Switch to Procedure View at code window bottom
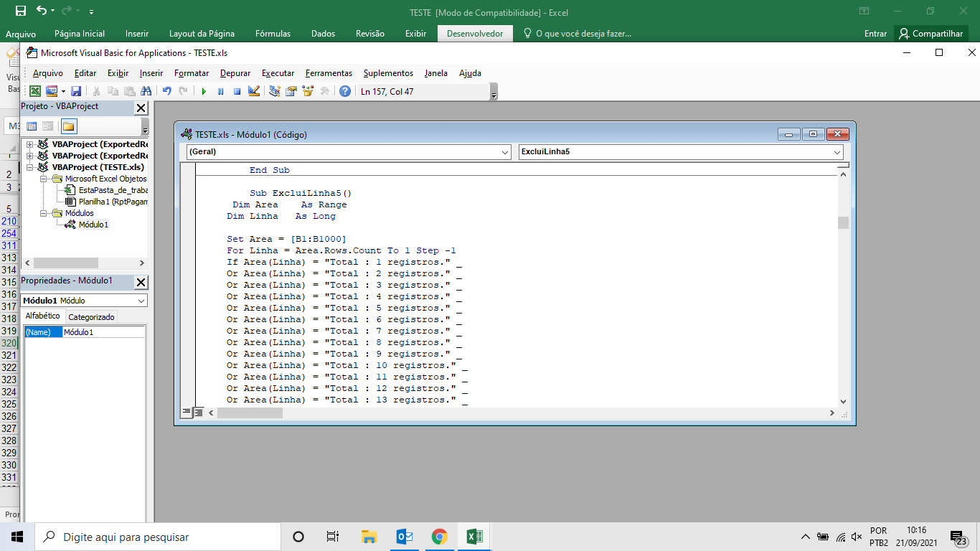This screenshot has height=551, width=980. pos(187,412)
